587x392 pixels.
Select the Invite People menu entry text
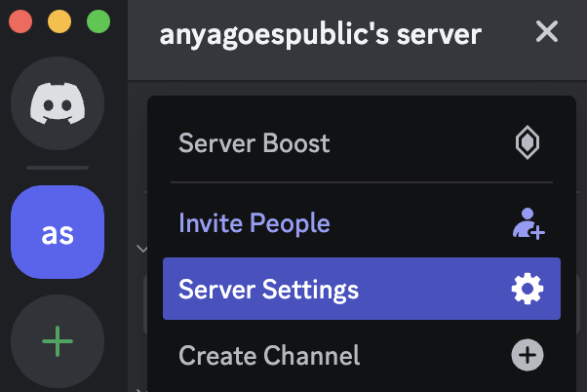254,224
